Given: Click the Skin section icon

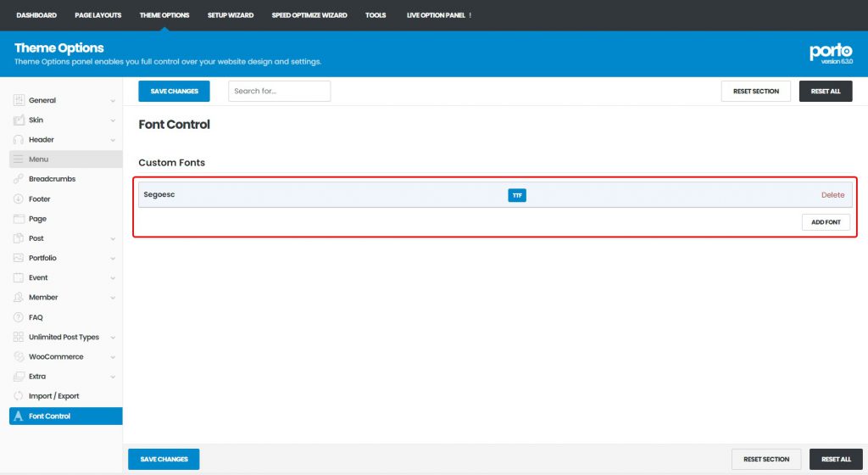Looking at the screenshot, I should pyautogui.click(x=19, y=120).
